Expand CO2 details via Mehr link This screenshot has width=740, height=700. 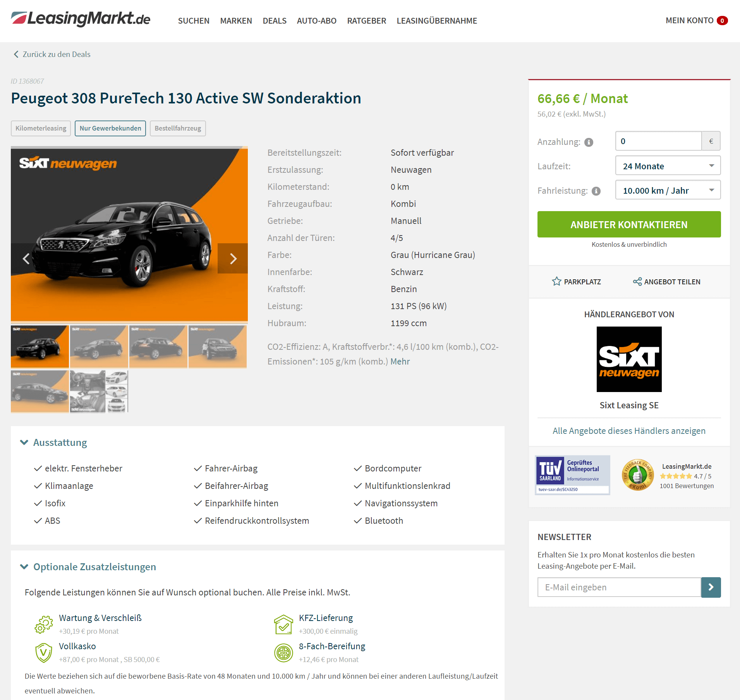click(x=400, y=361)
